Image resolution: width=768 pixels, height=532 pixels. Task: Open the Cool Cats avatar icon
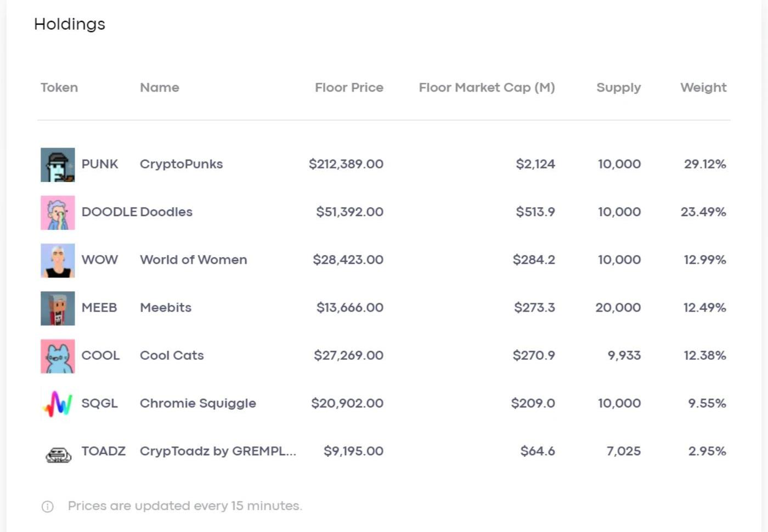pos(58,356)
